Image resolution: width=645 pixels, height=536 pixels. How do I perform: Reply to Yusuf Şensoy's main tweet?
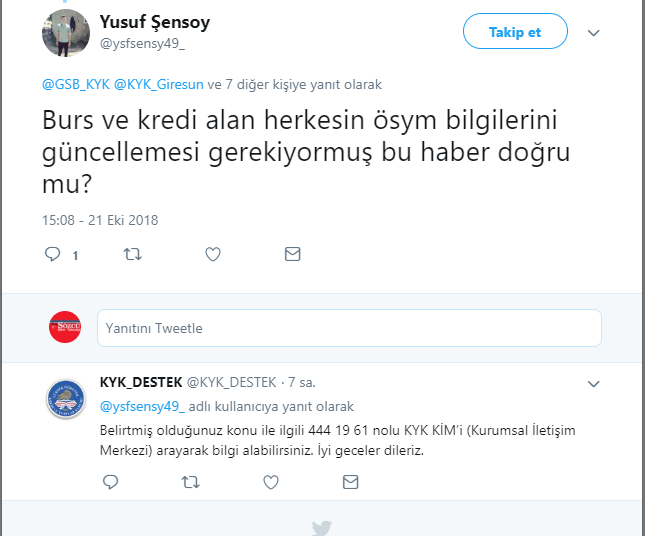point(54,255)
